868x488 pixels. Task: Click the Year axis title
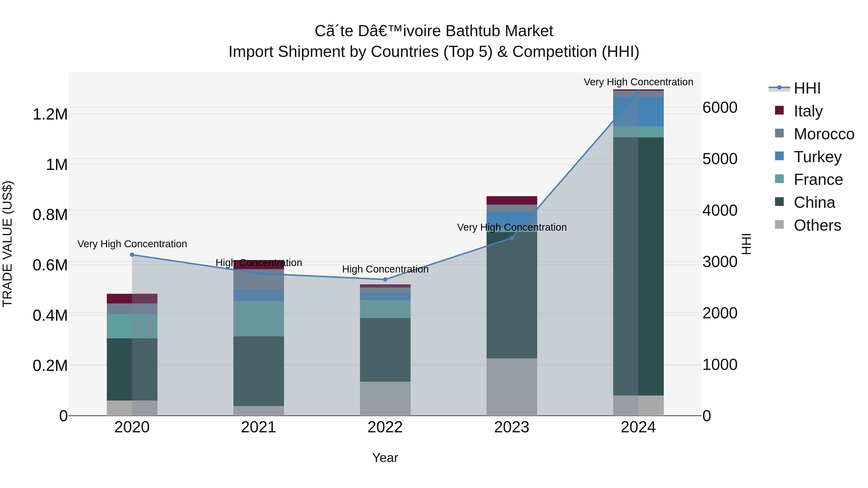pyautogui.click(x=385, y=458)
